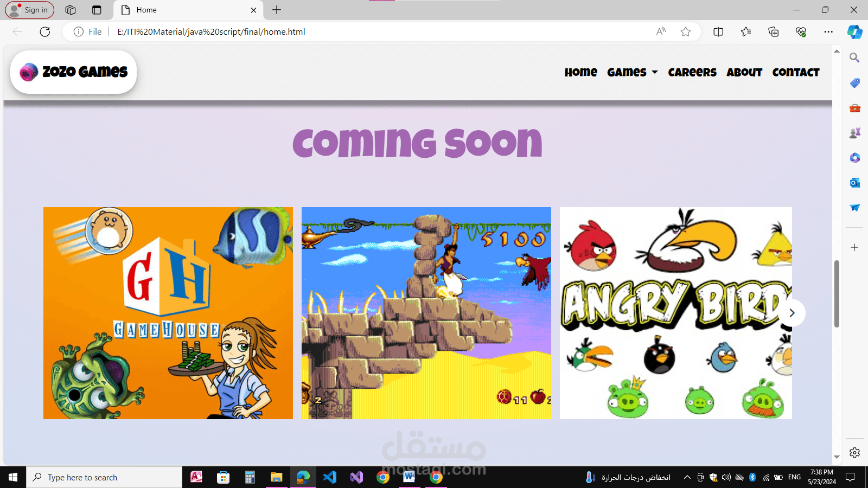Open sidebar Microsoft 365 icon
This screenshot has height=488, width=868.
pyautogui.click(x=854, y=158)
